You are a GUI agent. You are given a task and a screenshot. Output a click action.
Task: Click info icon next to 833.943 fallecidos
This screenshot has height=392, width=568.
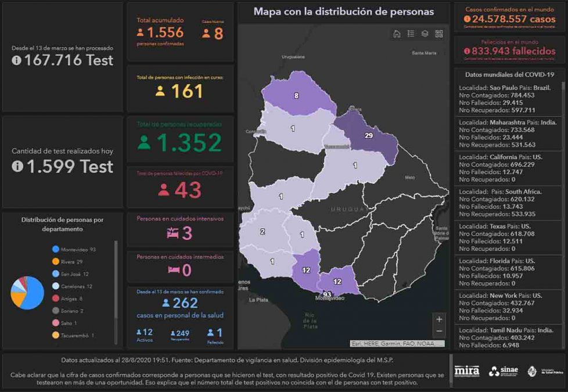(468, 51)
